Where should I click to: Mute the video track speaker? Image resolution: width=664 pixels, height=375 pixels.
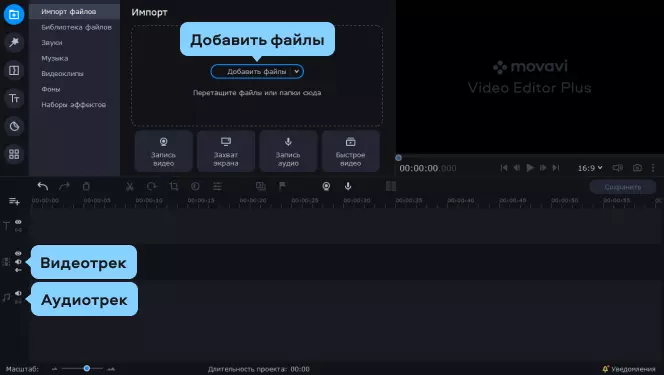click(18, 262)
